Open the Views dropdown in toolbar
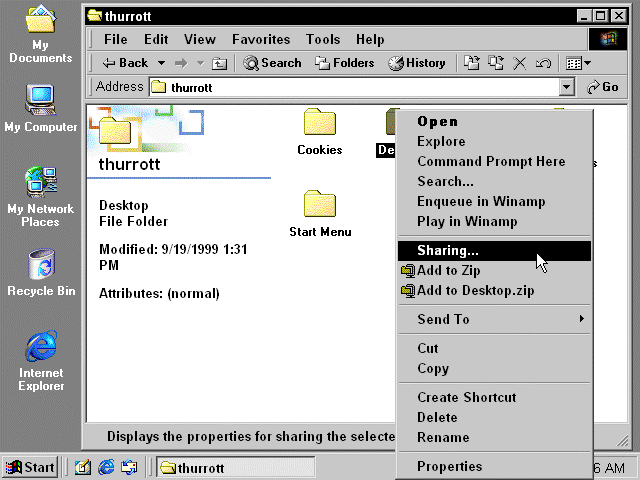 pos(578,63)
